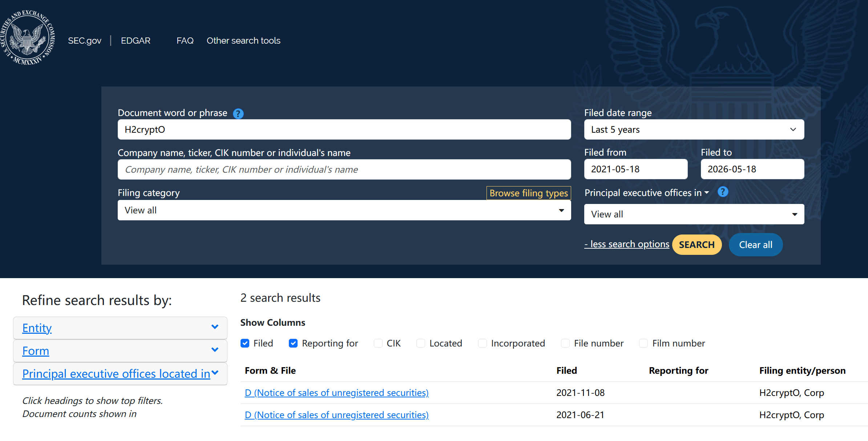Click the less search options link

pos(627,244)
